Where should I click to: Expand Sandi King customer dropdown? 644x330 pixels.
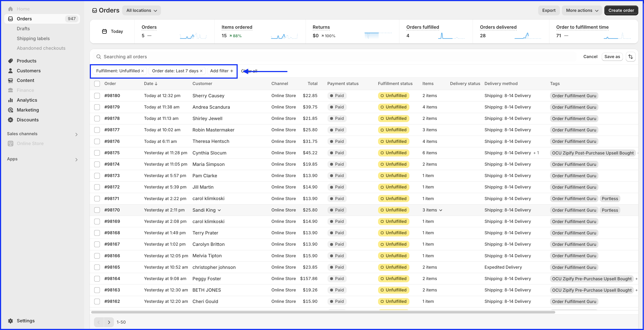pyautogui.click(x=219, y=211)
